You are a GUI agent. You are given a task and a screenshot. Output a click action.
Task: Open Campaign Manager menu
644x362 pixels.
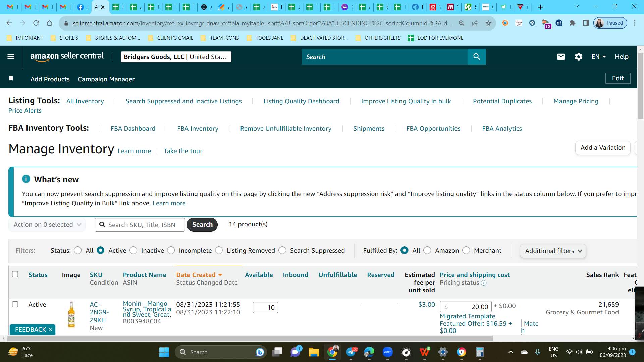(106, 79)
